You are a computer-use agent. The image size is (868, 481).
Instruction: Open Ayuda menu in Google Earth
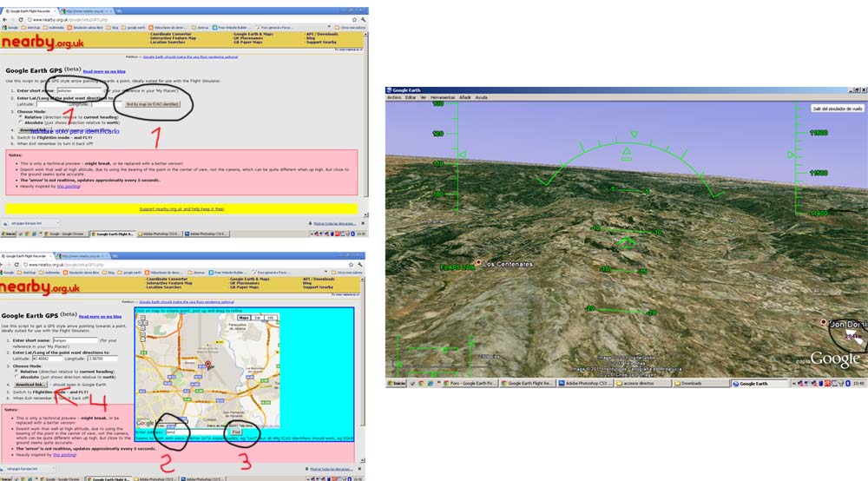click(482, 97)
